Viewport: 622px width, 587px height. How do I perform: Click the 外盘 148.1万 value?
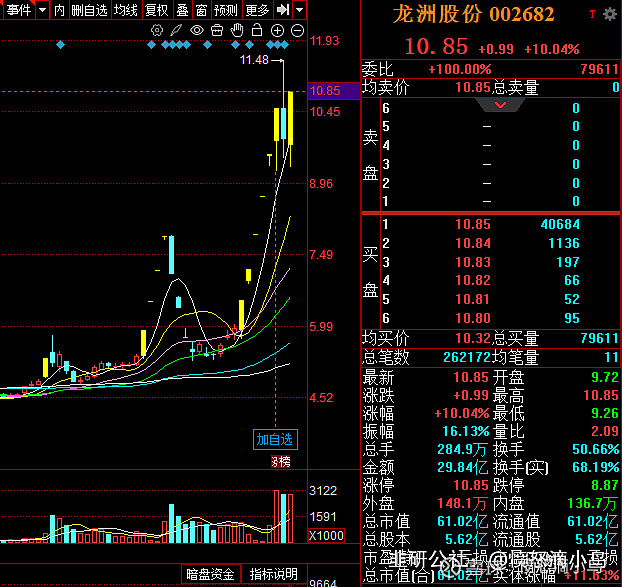[x=462, y=503]
